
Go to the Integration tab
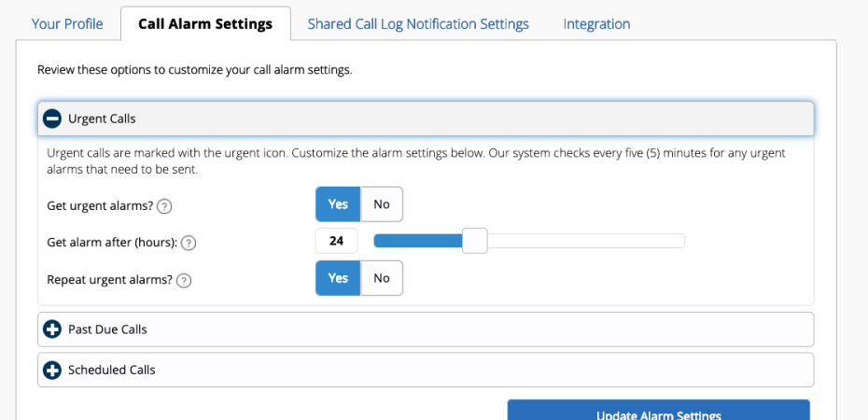[x=596, y=24]
